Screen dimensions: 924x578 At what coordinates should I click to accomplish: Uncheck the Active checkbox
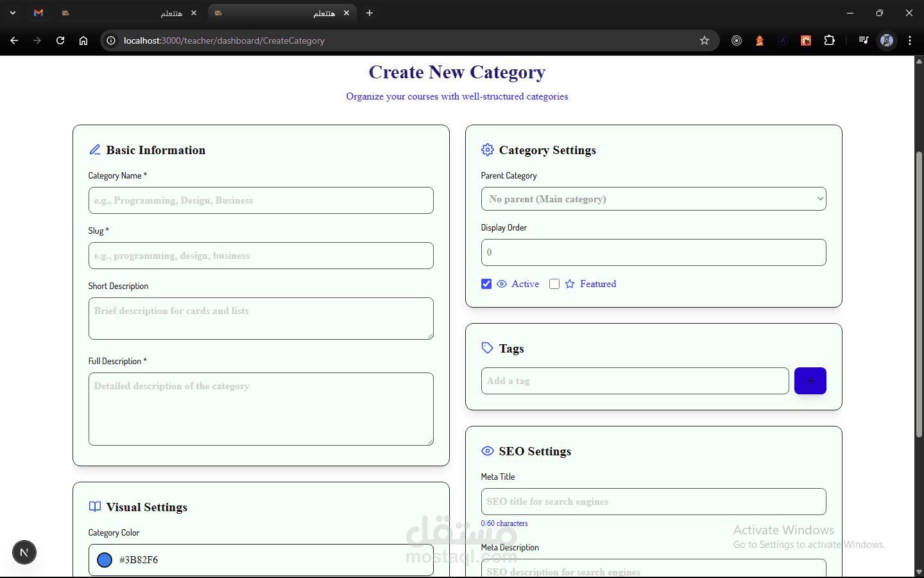click(x=486, y=284)
